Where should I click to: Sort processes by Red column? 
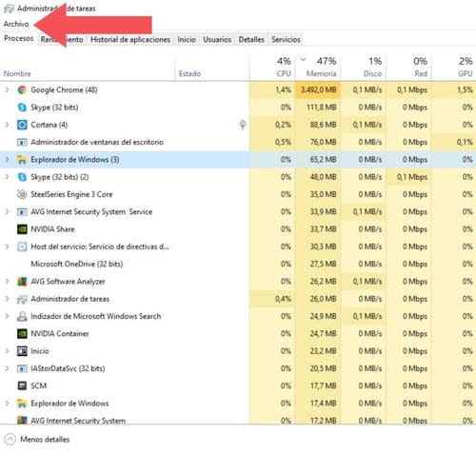(409, 68)
